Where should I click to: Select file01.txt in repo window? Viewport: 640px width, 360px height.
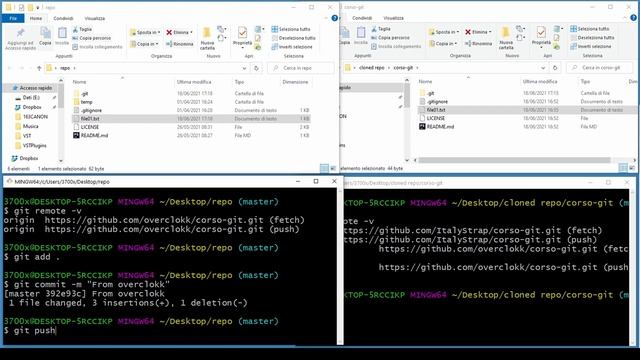tap(191, 119)
